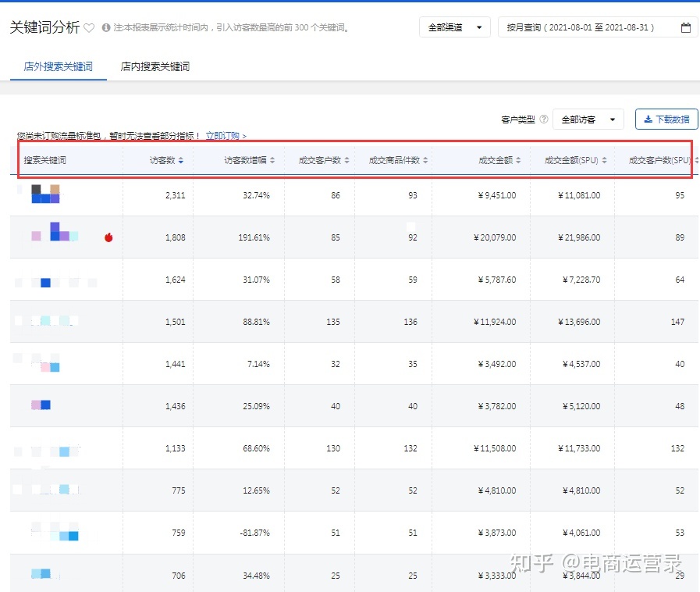Click the growth value 191.61%
Screen dimensions: 700x592
tap(254, 237)
